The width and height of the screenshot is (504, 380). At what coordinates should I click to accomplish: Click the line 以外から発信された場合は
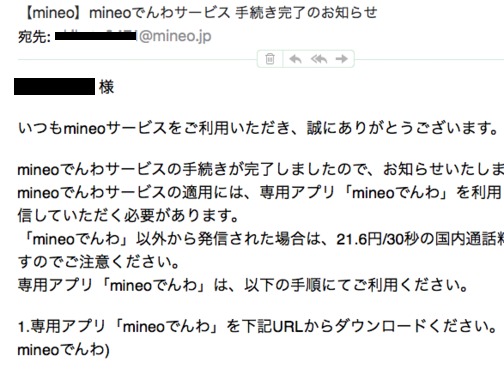point(261,239)
